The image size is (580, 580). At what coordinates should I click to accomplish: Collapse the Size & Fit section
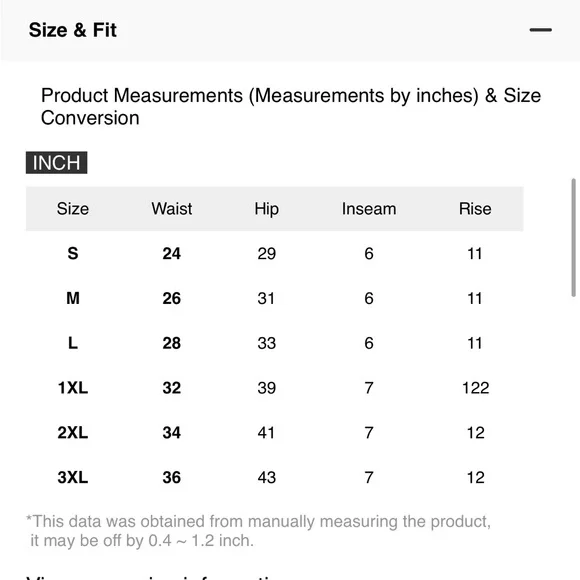[x=540, y=30]
